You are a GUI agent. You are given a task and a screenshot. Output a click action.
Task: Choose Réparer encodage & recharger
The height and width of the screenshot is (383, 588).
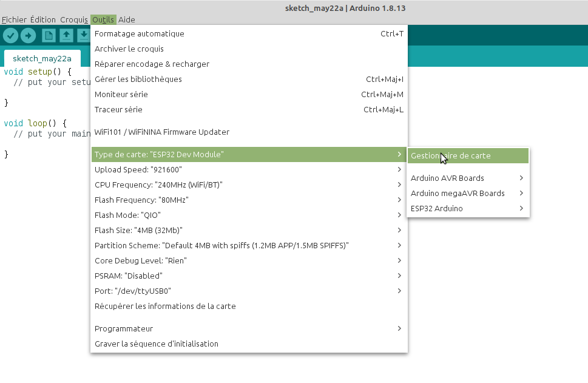pos(249,64)
